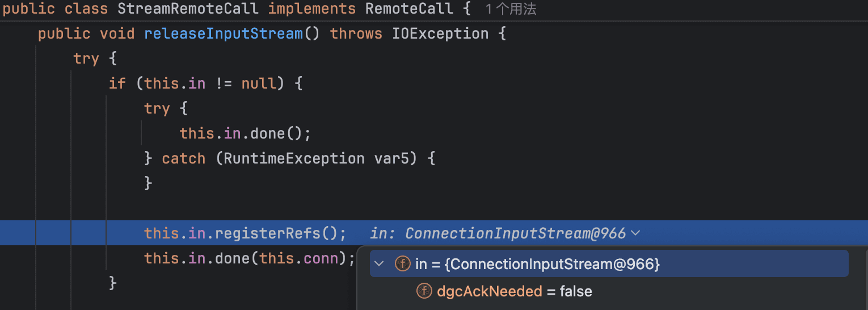This screenshot has height=310, width=868.
Task: Collapse the in = {ConnectionInputStream@966} node
Action: (x=380, y=264)
